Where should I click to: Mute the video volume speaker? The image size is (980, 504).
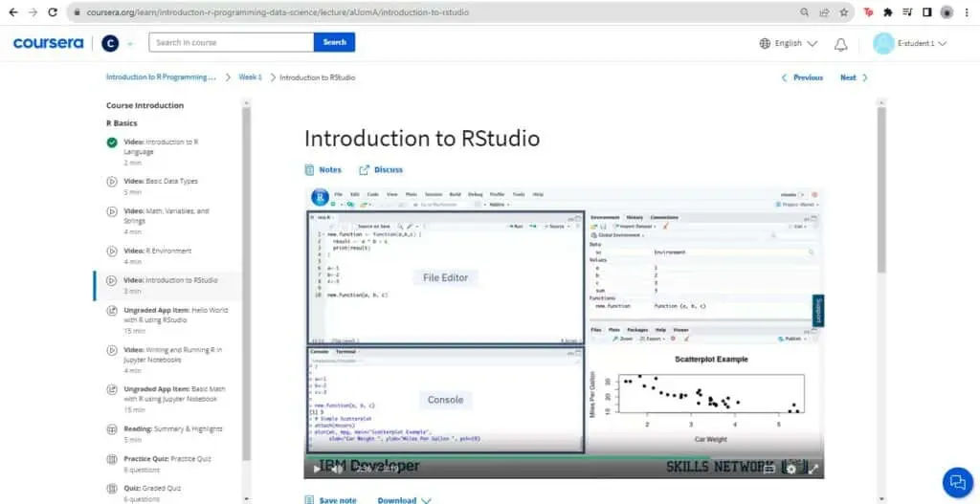337,469
